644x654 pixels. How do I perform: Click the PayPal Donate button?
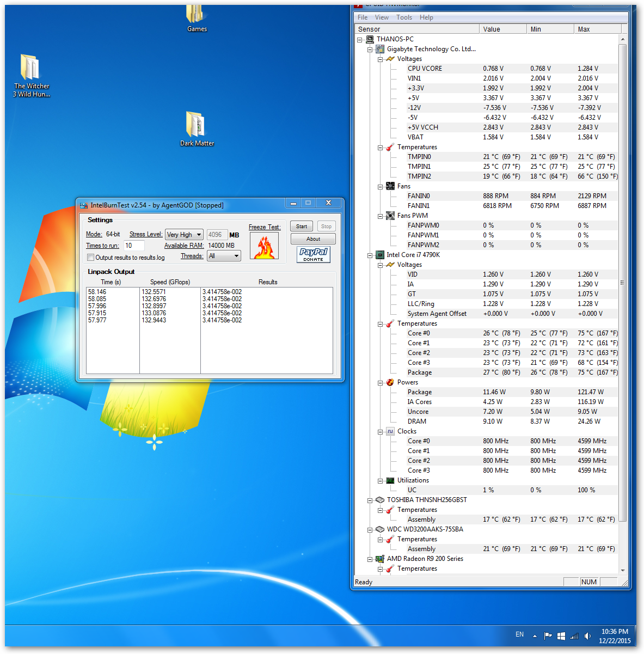point(314,254)
